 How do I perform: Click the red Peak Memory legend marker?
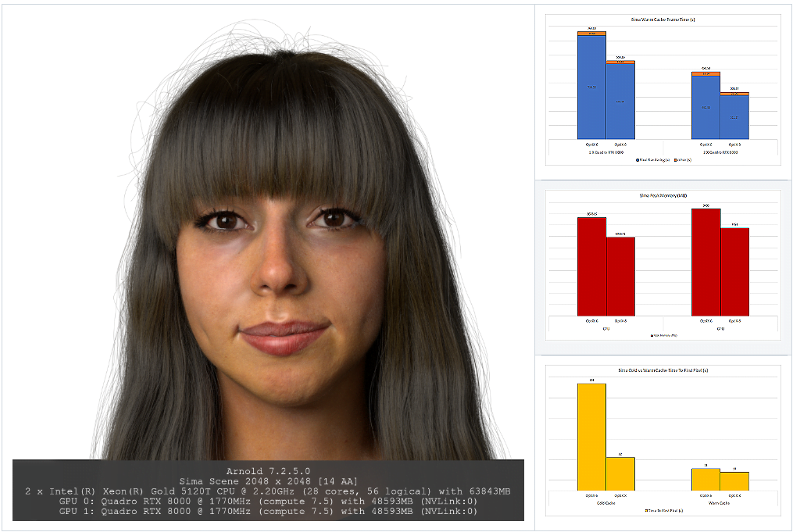pos(652,336)
